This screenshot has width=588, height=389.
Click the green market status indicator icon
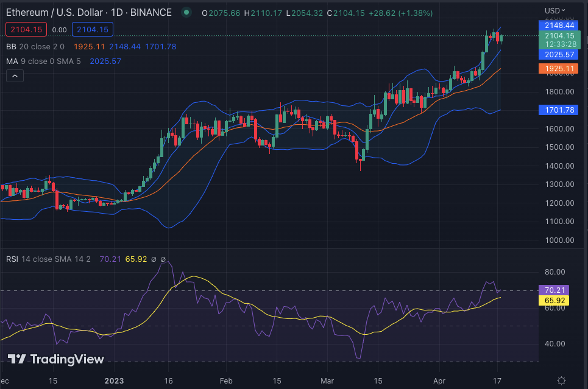[186, 12]
